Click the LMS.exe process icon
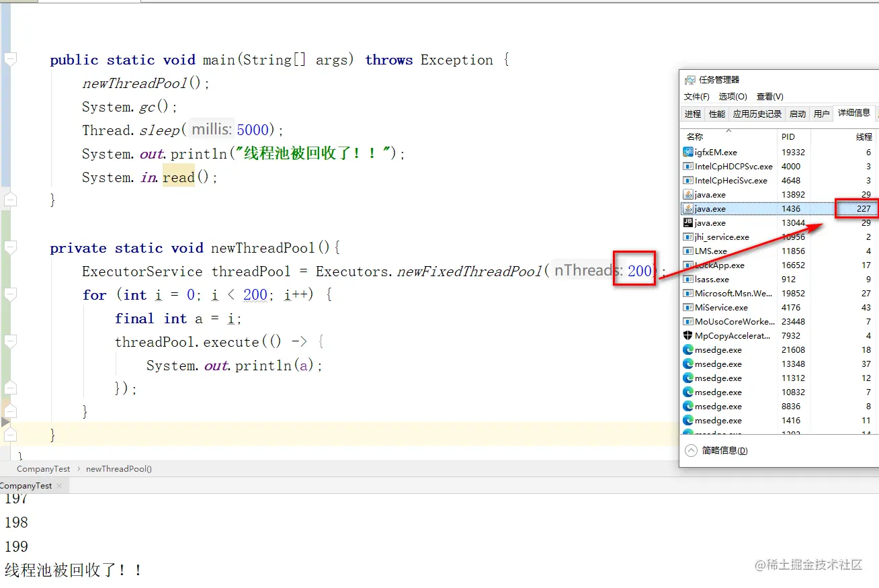 688,251
